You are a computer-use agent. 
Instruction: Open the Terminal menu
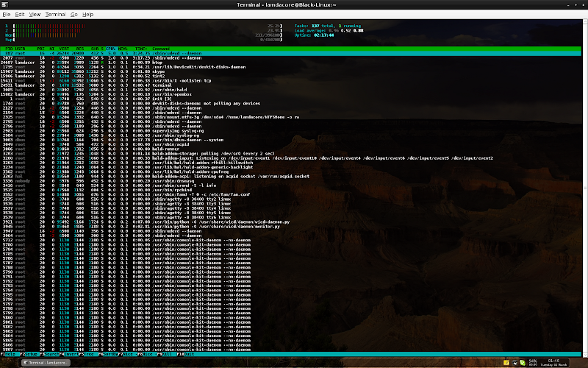tap(56, 14)
